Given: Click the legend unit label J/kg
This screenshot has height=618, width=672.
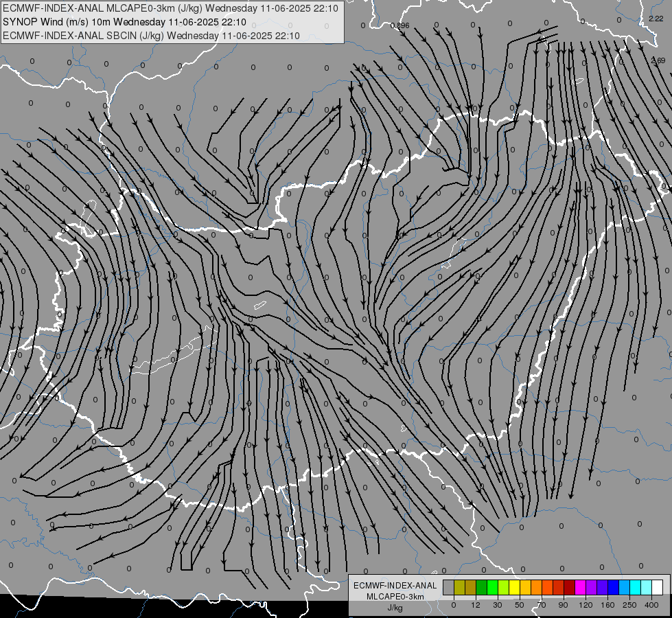Looking at the screenshot, I should point(395,608).
